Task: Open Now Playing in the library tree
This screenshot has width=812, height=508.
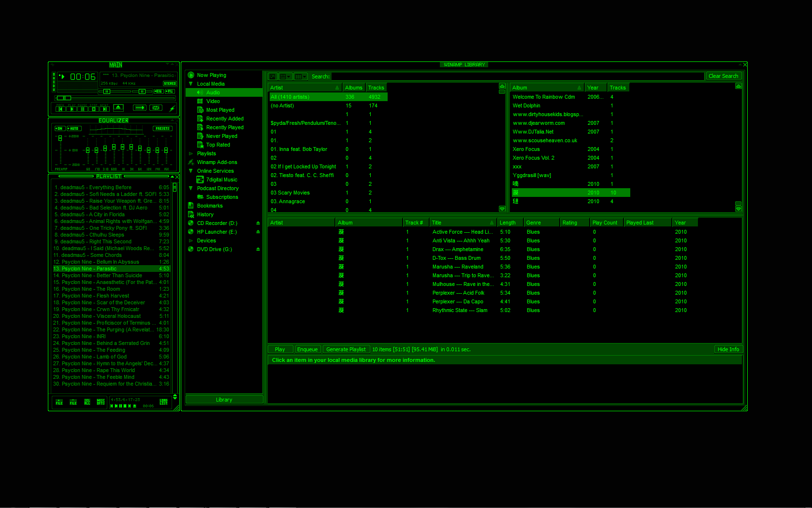Action: 212,75
